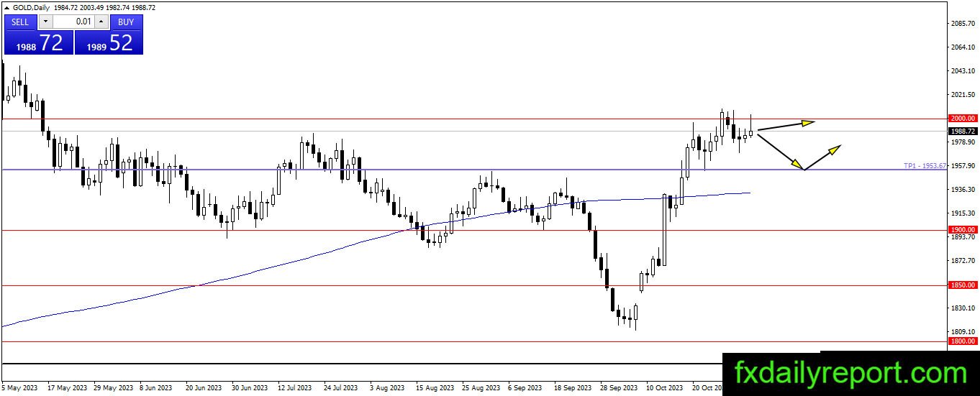Screen dimensions: 980x396
Task: Click the 18 Sep 2023 date label
Action: click(x=573, y=388)
